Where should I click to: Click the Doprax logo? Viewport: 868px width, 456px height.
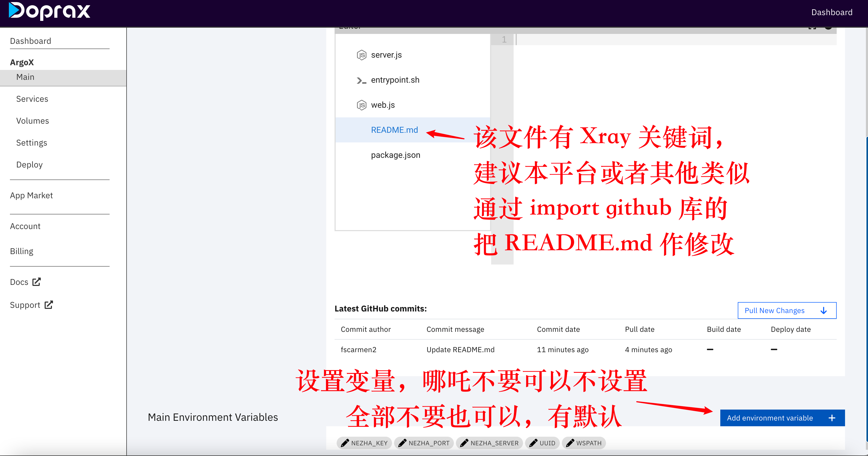tap(50, 11)
